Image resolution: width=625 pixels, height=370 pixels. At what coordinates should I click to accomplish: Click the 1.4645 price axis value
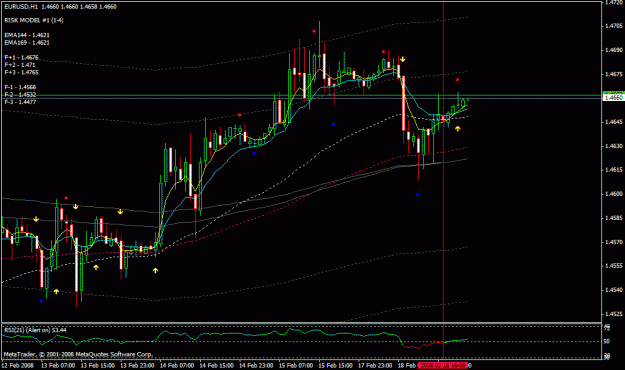coord(614,122)
